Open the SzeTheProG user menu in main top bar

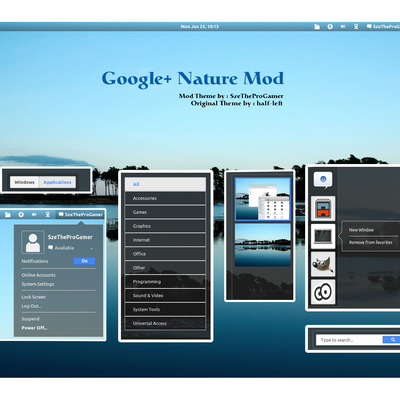[383, 27]
